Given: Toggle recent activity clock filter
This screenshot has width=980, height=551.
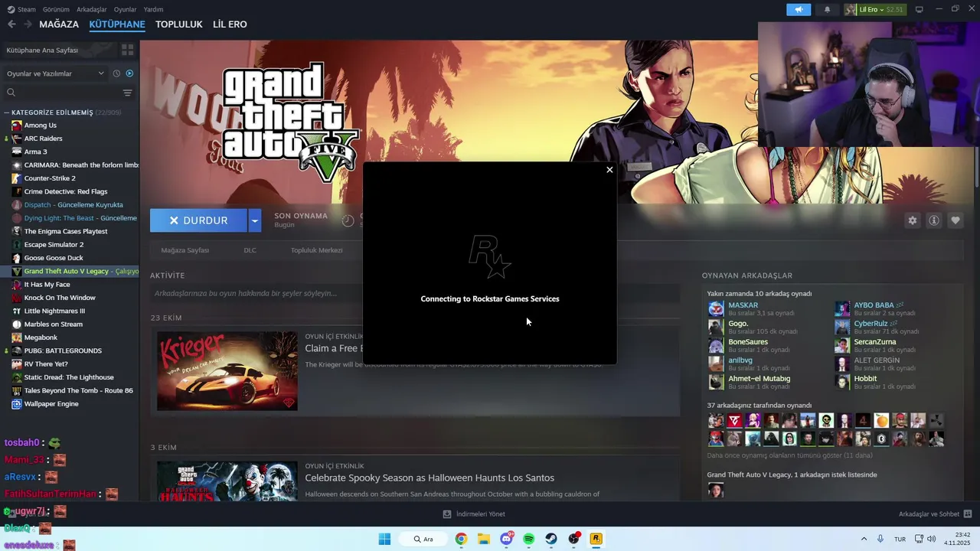Looking at the screenshot, I should click(116, 73).
